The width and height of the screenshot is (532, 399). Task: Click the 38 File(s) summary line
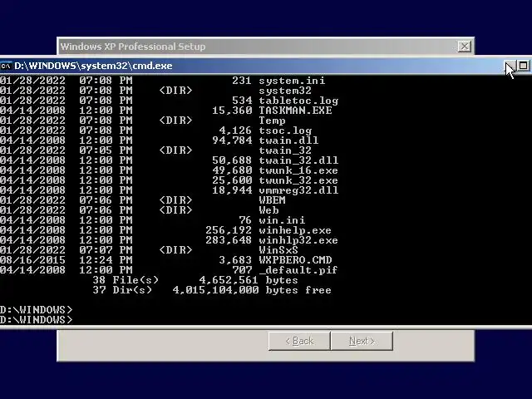[195, 280]
